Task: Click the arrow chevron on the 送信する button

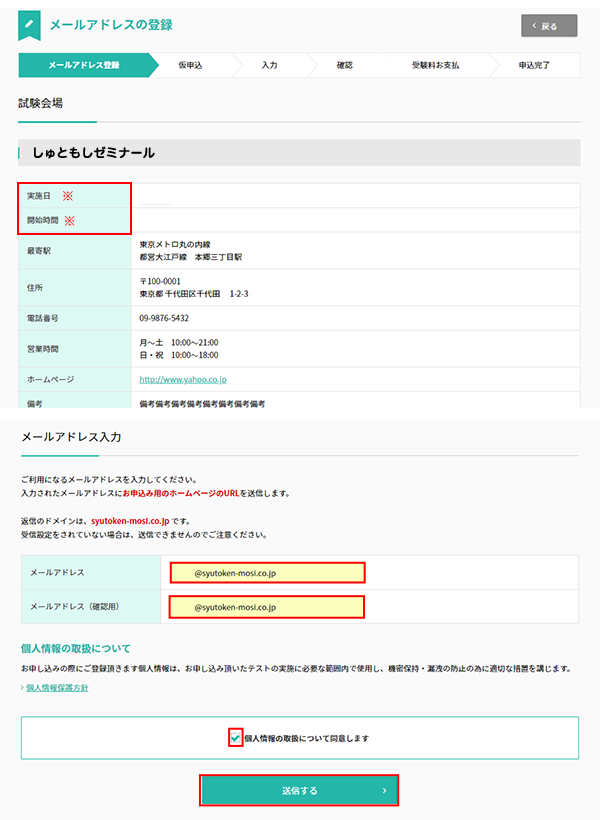Action: tap(384, 791)
